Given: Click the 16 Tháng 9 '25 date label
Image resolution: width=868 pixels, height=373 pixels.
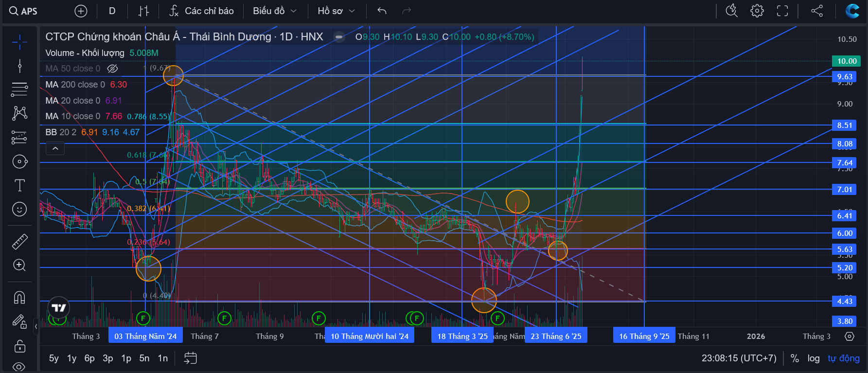Looking at the screenshot, I should 644,336.
